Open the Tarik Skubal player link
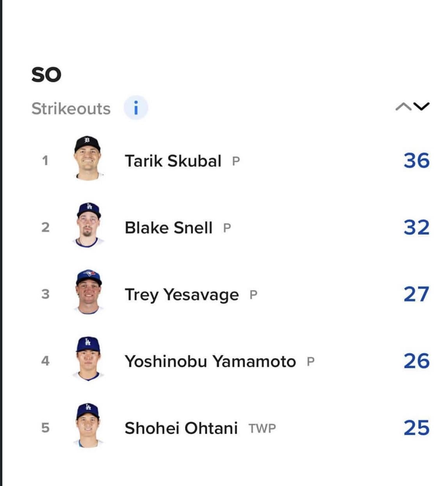 click(173, 161)
